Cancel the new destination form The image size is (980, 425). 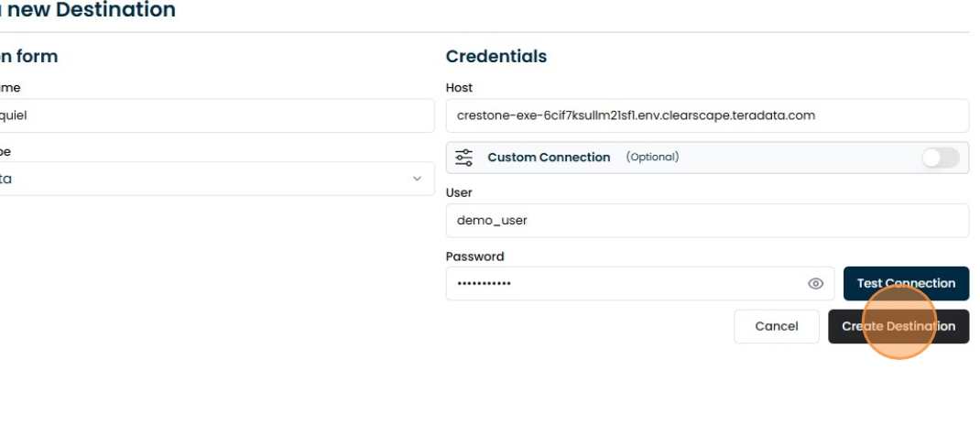pos(776,326)
